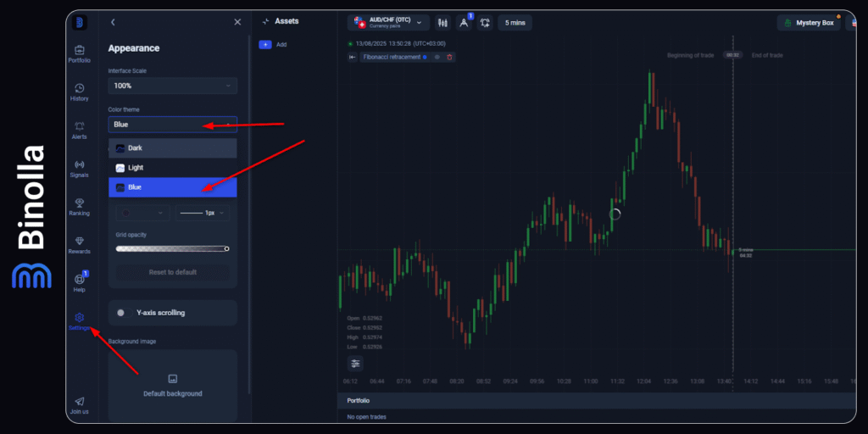Click the Default background image tile
This screenshot has height=434, width=868.
(x=172, y=385)
